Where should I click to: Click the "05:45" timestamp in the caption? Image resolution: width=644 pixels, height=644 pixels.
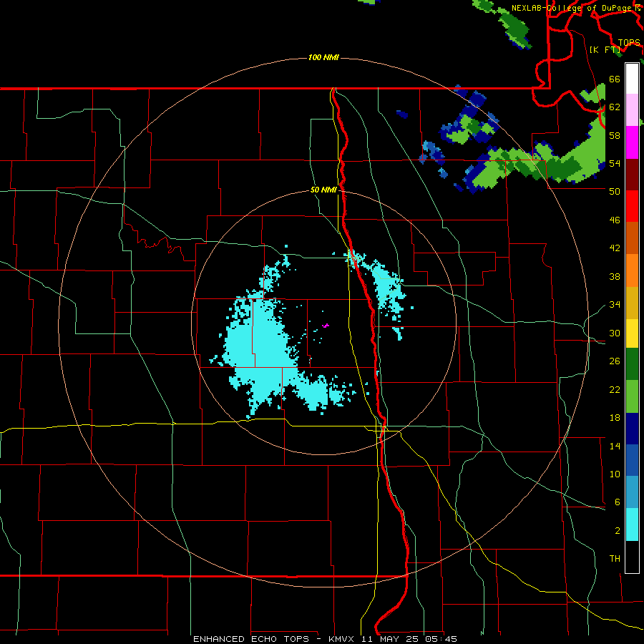[442, 639]
